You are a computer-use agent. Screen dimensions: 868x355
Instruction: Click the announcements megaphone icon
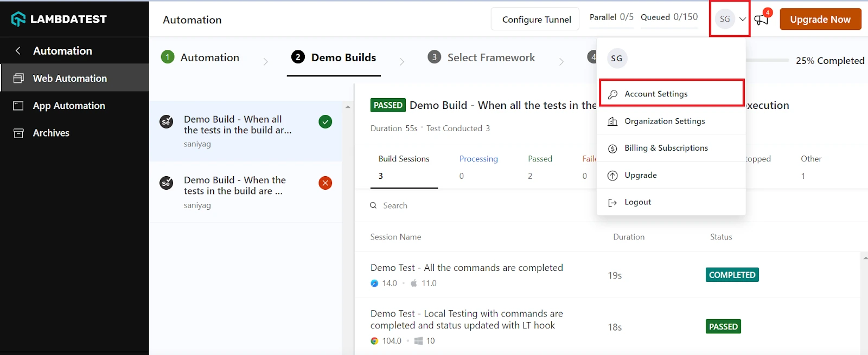coord(761,20)
